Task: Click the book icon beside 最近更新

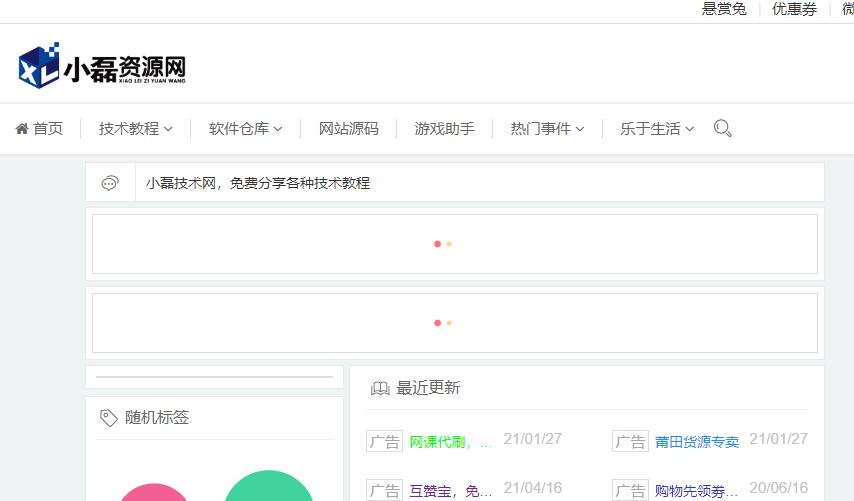Action: (x=380, y=388)
